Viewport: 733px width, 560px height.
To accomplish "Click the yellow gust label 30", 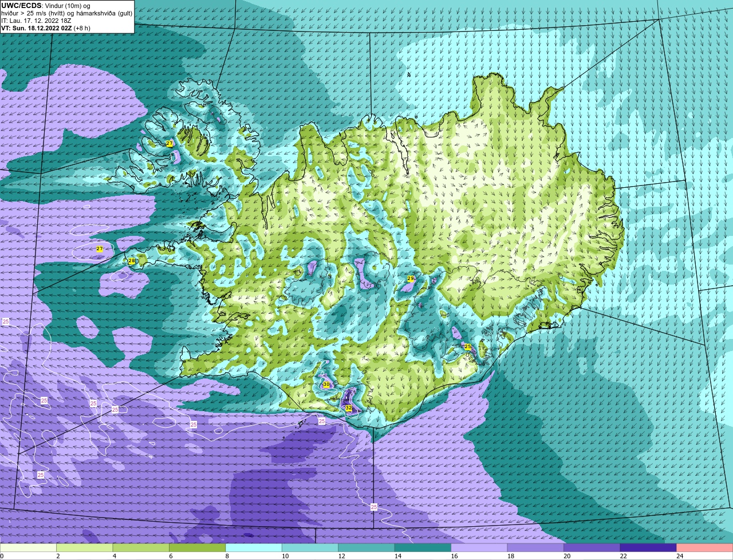I will click(326, 385).
